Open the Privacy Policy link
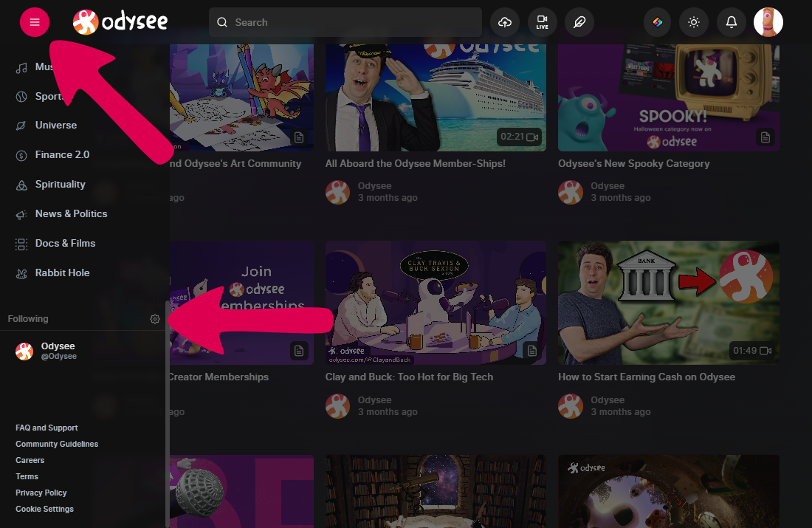812x528 pixels. point(41,493)
